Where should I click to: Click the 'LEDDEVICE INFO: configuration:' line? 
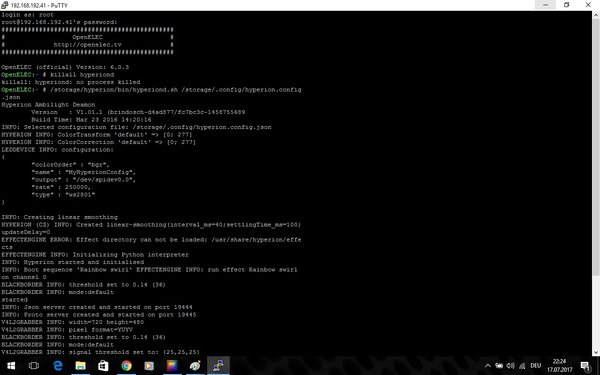57,150
